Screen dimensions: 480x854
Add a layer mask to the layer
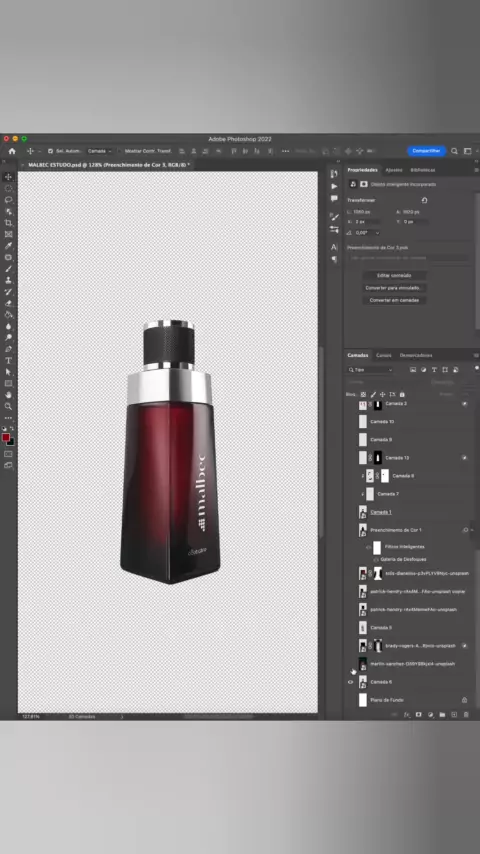pyautogui.click(x=418, y=715)
